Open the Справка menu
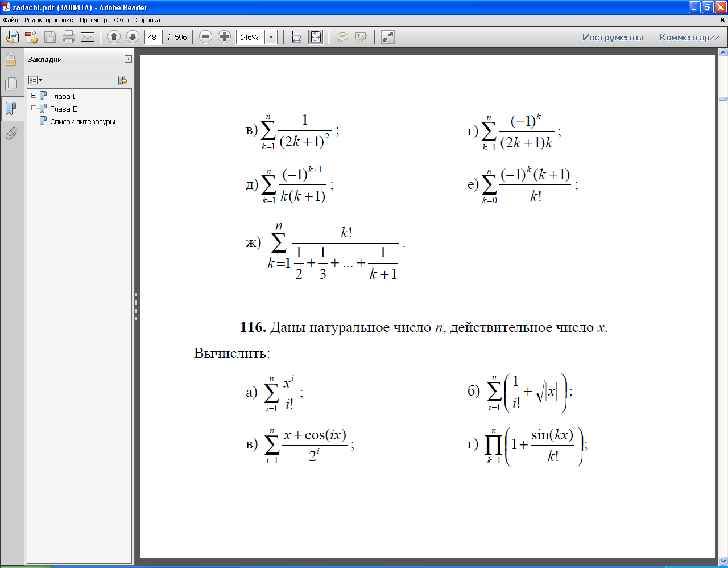 pos(148,20)
